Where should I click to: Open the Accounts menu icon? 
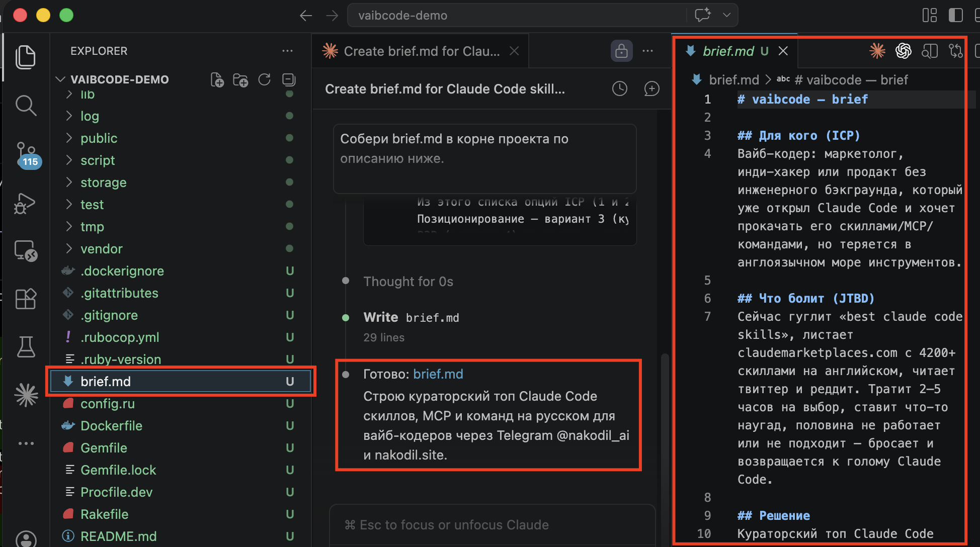pos(26,539)
